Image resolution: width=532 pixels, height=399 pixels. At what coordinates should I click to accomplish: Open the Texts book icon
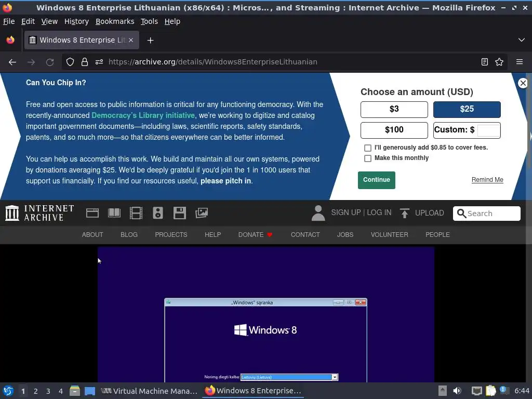114,213
